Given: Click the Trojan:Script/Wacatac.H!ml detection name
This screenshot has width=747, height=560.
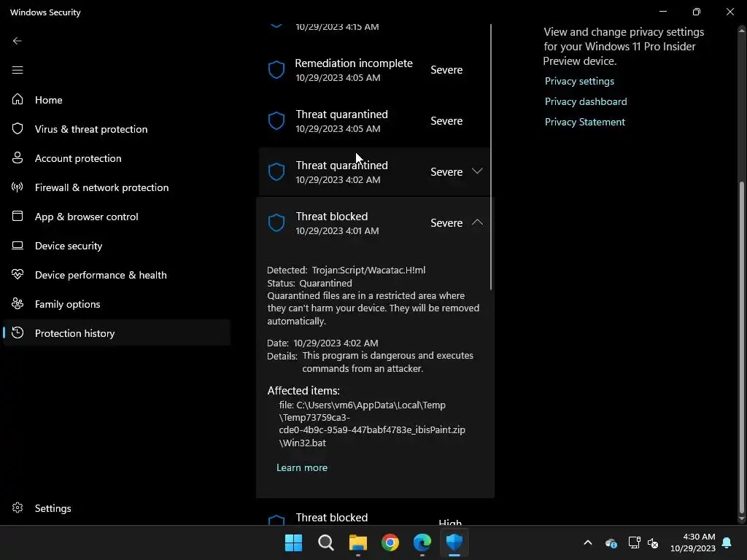Looking at the screenshot, I should pyautogui.click(x=368, y=270).
